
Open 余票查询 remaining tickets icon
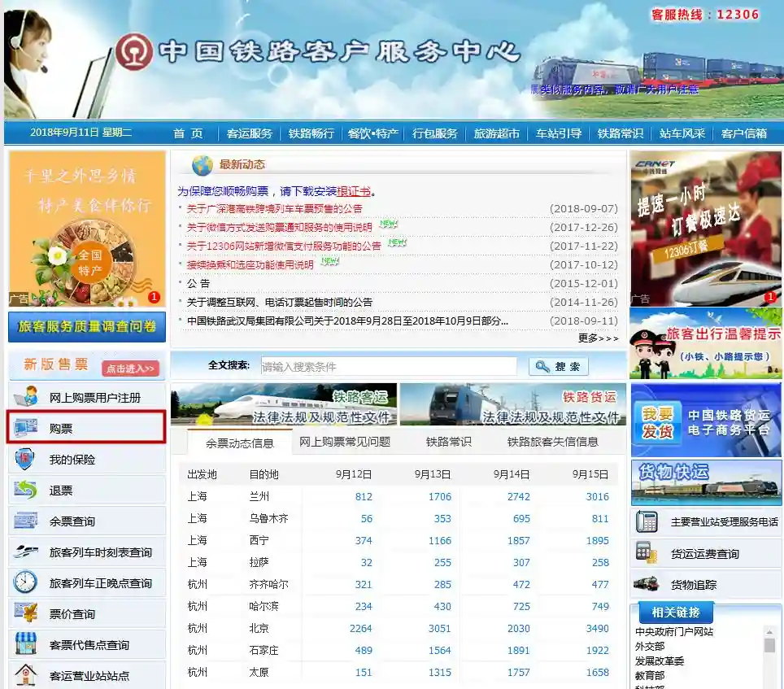click(x=25, y=521)
